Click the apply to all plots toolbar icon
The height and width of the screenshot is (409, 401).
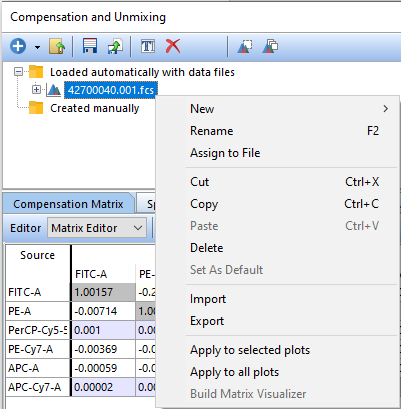(x=270, y=46)
